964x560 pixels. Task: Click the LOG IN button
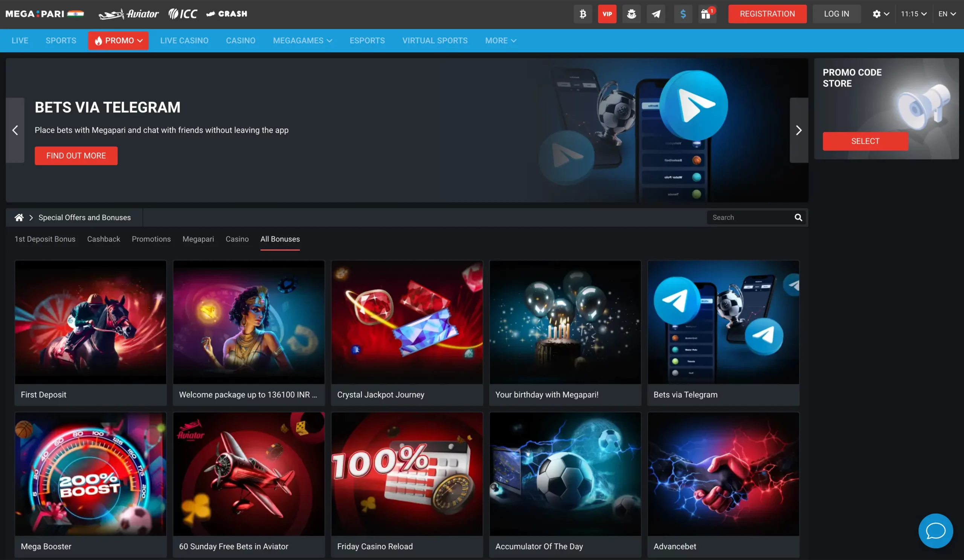click(x=836, y=14)
